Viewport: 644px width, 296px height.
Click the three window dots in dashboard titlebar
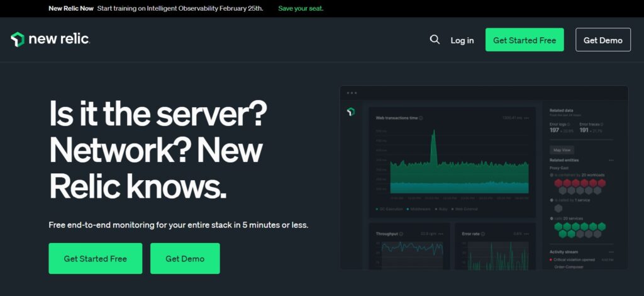(x=352, y=93)
